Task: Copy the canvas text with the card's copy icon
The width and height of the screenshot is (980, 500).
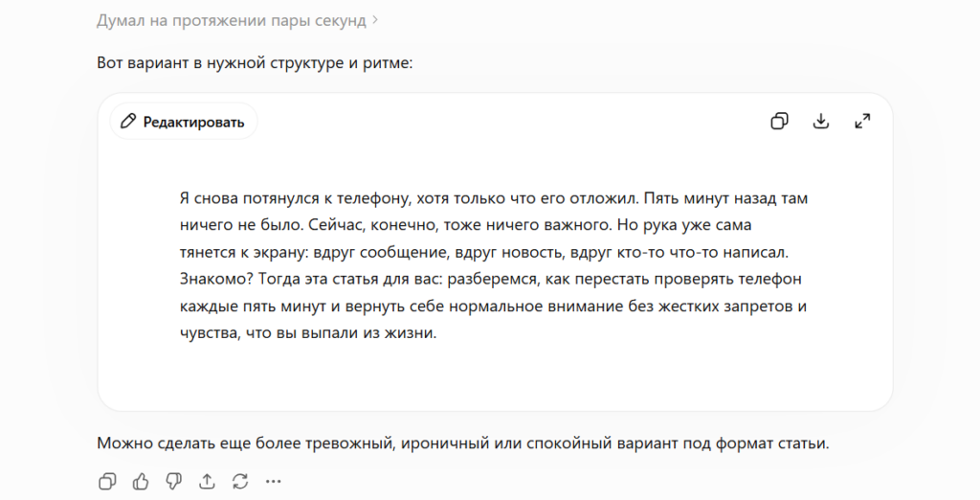Action: [779, 121]
